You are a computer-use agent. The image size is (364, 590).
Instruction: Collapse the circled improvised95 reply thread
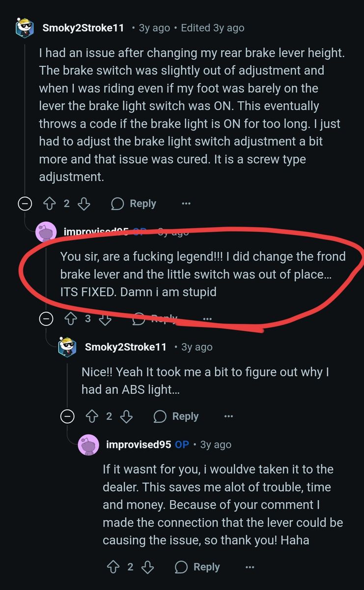click(x=46, y=319)
